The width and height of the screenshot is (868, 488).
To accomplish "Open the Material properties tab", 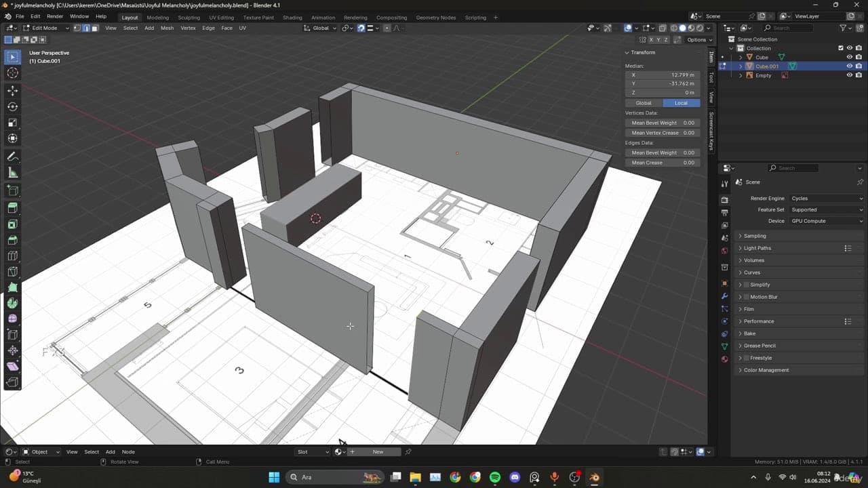I will [x=724, y=359].
